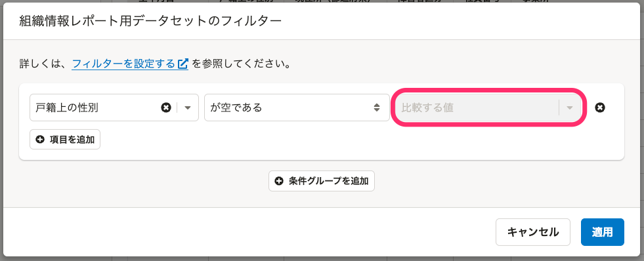Click the up-down arrows on が空である selector

pos(377,108)
